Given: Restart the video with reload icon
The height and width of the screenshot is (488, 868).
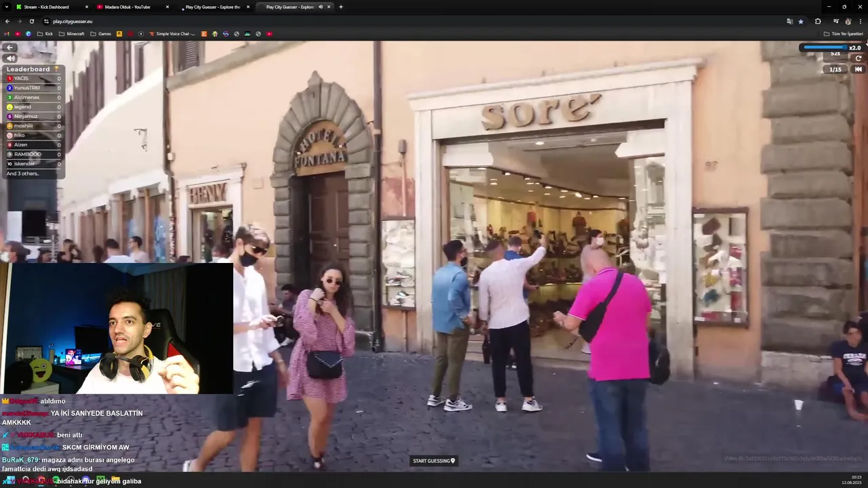Looking at the screenshot, I should tap(858, 58).
